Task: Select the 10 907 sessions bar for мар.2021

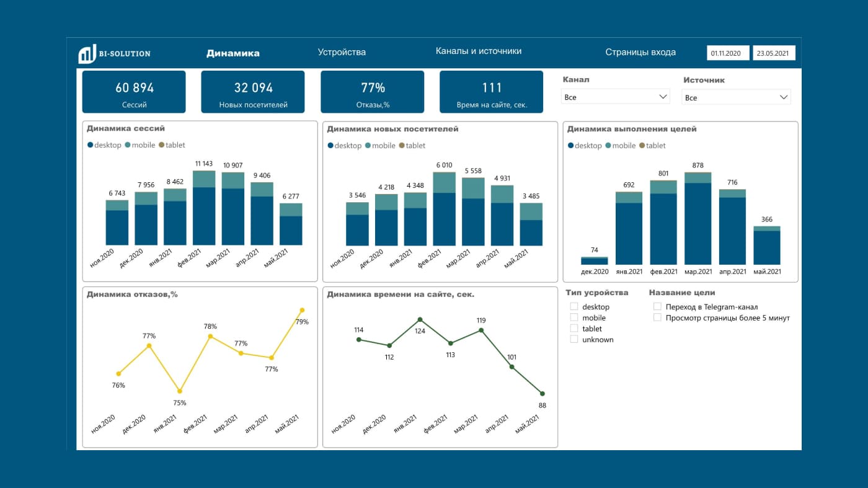Action: pos(233,208)
